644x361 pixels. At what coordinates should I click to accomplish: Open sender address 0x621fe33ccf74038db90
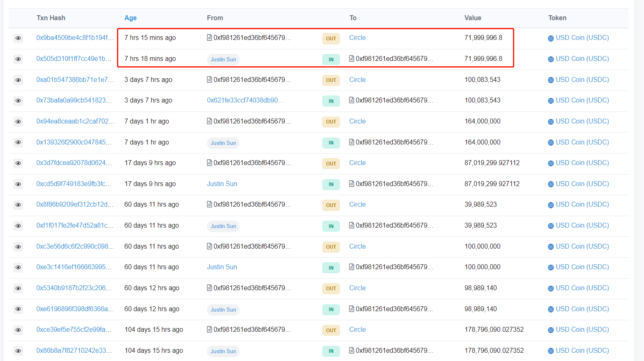tap(245, 100)
